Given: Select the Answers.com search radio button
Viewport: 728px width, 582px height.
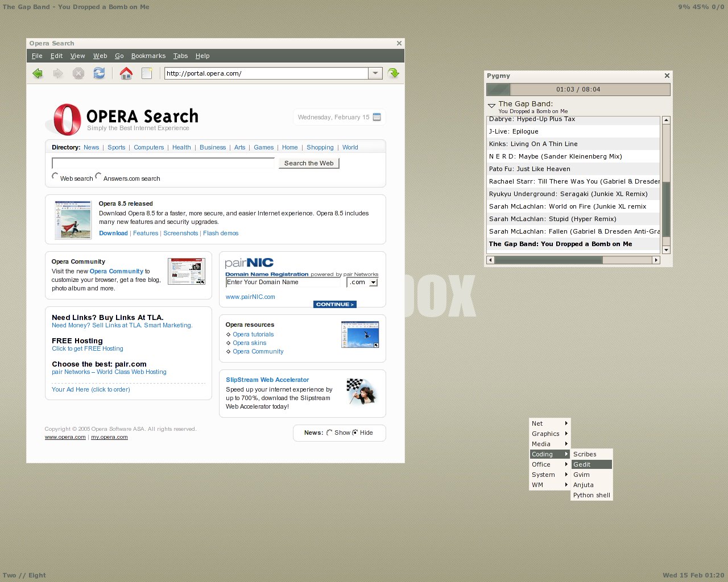Looking at the screenshot, I should 98,176.
